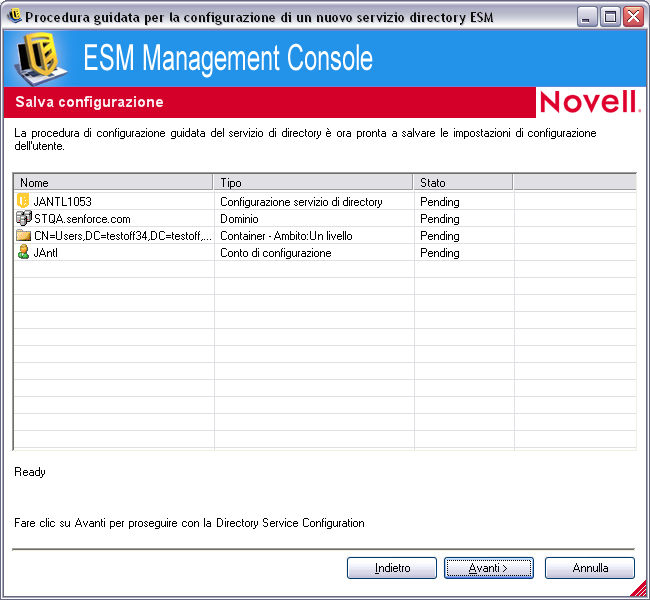Maximize the wizard window
The width and height of the screenshot is (650, 600).
pos(610,16)
